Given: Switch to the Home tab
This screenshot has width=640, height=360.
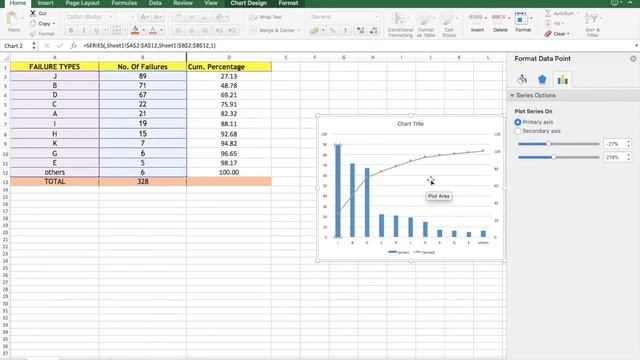Looking at the screenshot, I should (18, 3).
